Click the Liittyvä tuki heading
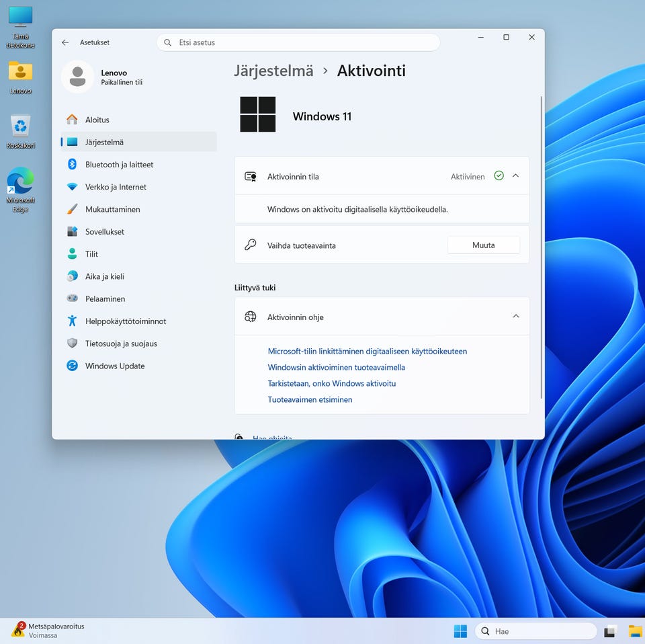 (255, 288)
